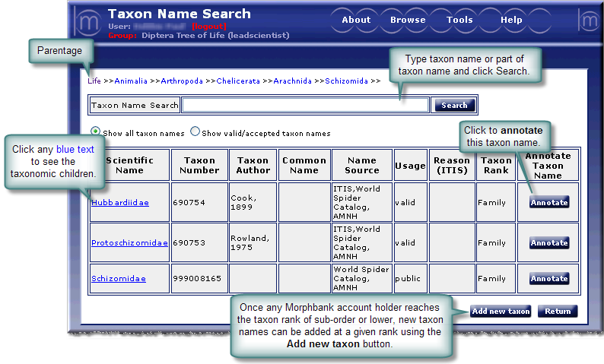
Task: Open the Help menu
Action: [x=511, y=20]
